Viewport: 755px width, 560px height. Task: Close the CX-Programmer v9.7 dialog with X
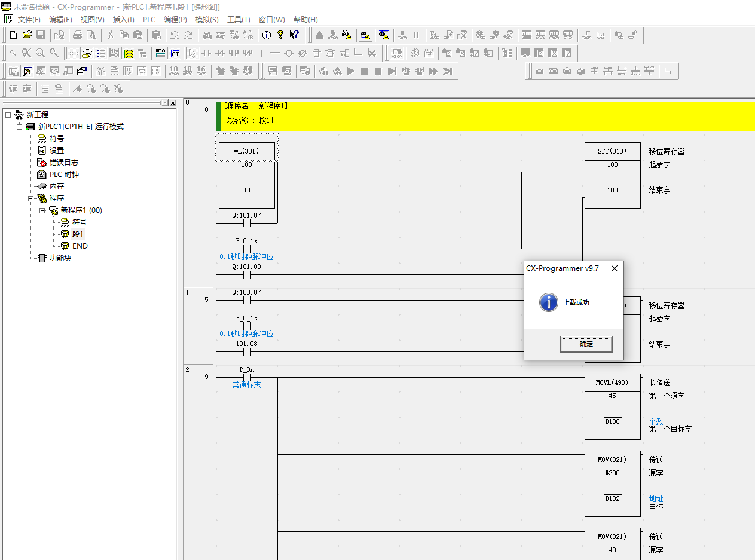[x=614, y=268]
